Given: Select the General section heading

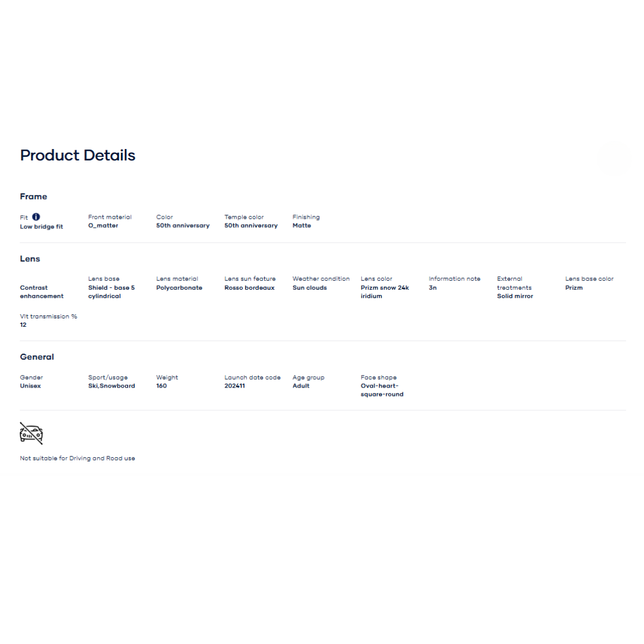Looking at the screenshot, I should coord(37,357).
